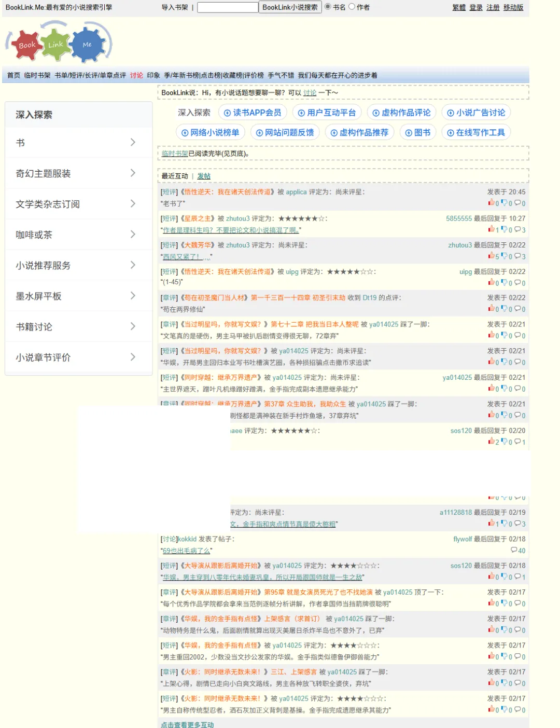560x728 pixels.
Task: Open the 69也出毛病了么 discussion post
Action: (187, 551)
